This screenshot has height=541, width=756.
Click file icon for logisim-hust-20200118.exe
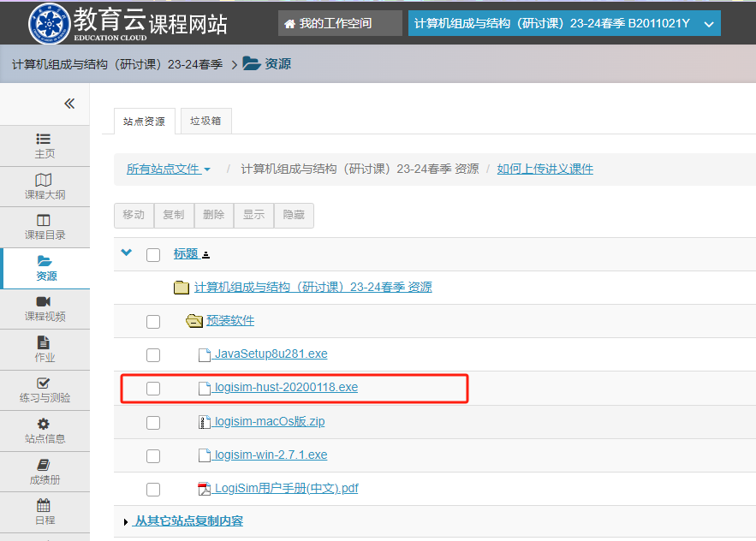pos(205,388)
